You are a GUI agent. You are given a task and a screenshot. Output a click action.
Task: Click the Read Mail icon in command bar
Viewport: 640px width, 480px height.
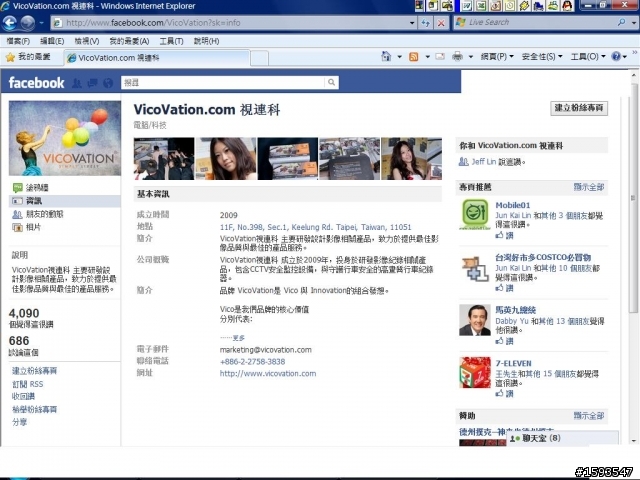(x=440, y=57)
